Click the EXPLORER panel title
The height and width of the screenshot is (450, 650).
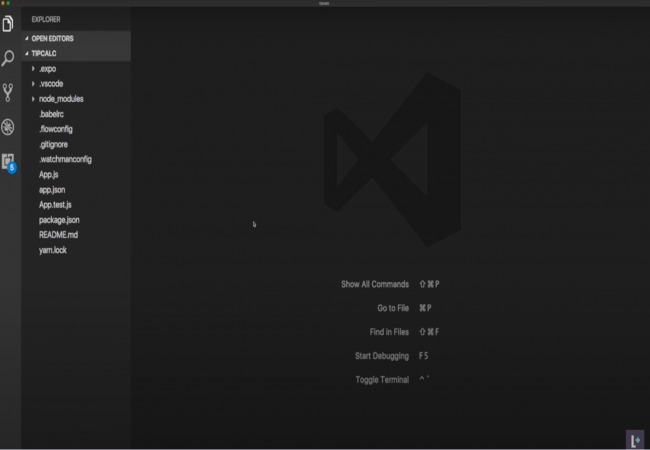pyautogui.click(x=46, y=19)
